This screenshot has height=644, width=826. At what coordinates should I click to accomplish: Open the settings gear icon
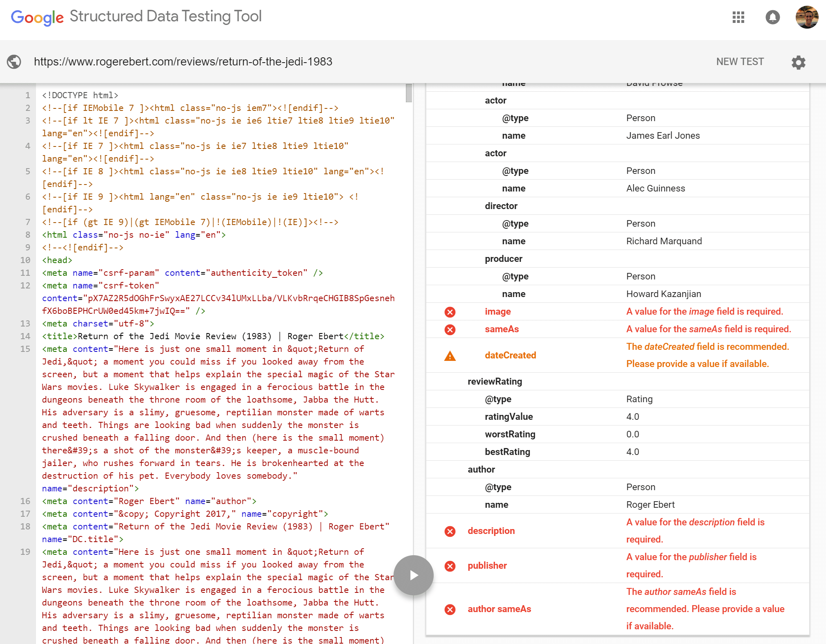pyautogui.click(x=798, y=62)
